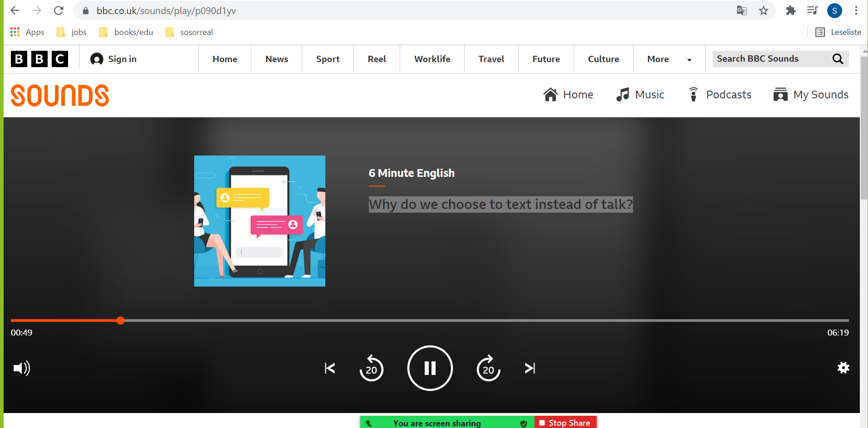Click the total duration 06:19
The image size is (868, 428).
tap(838, 333)
